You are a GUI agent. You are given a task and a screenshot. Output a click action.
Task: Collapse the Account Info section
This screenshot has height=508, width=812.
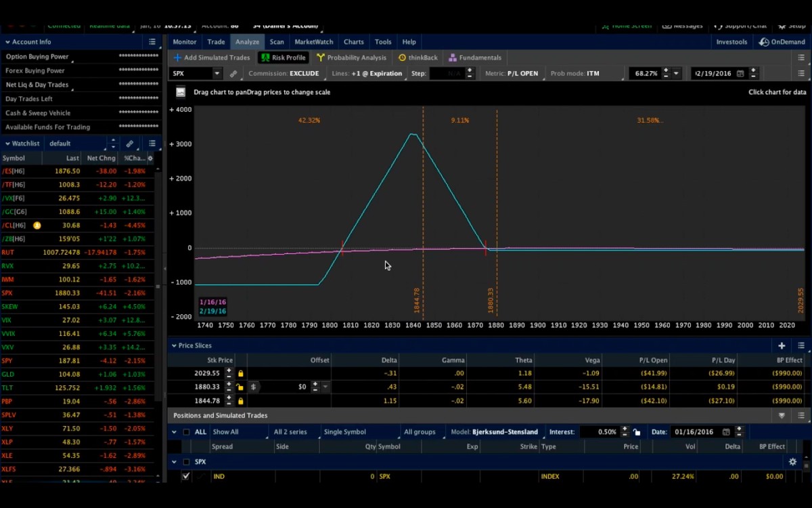7,42
